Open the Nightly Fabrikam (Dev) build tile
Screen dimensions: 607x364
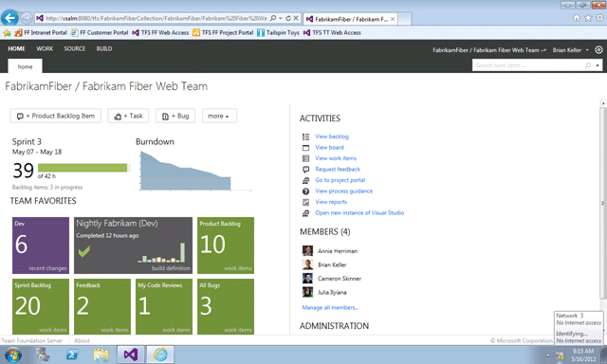tap(133, 246)
